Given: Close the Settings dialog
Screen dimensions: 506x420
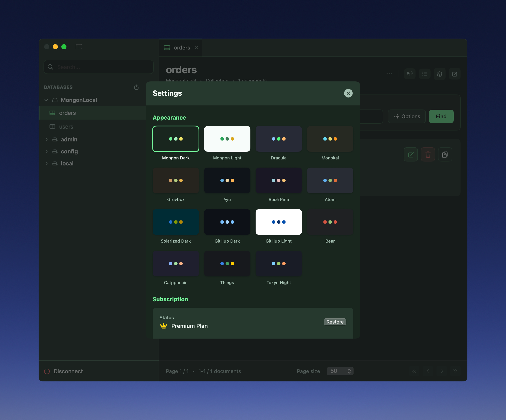Looking at the screenshot, I should coord(348,93).
